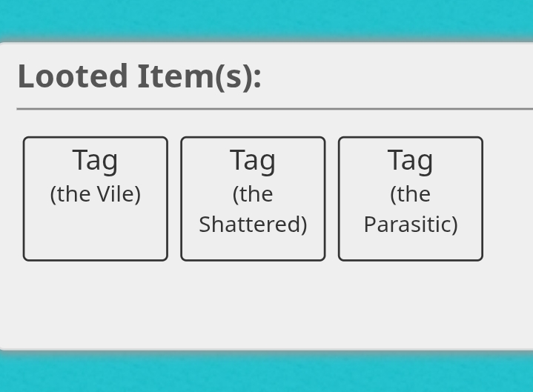Choose the Tag (the Parasitic) looted item
The height and width of the screenshot is (392, 533).
click(411, 199)
